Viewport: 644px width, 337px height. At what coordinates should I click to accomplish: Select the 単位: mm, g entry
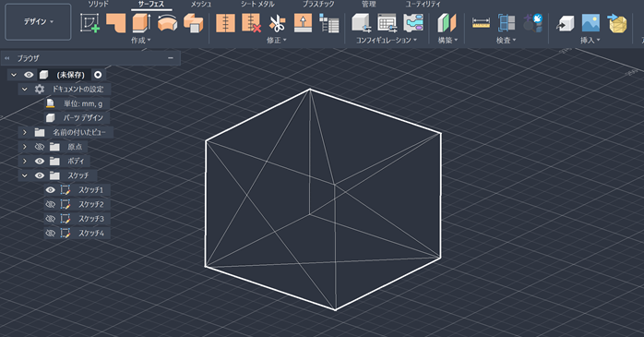point(83,103)
